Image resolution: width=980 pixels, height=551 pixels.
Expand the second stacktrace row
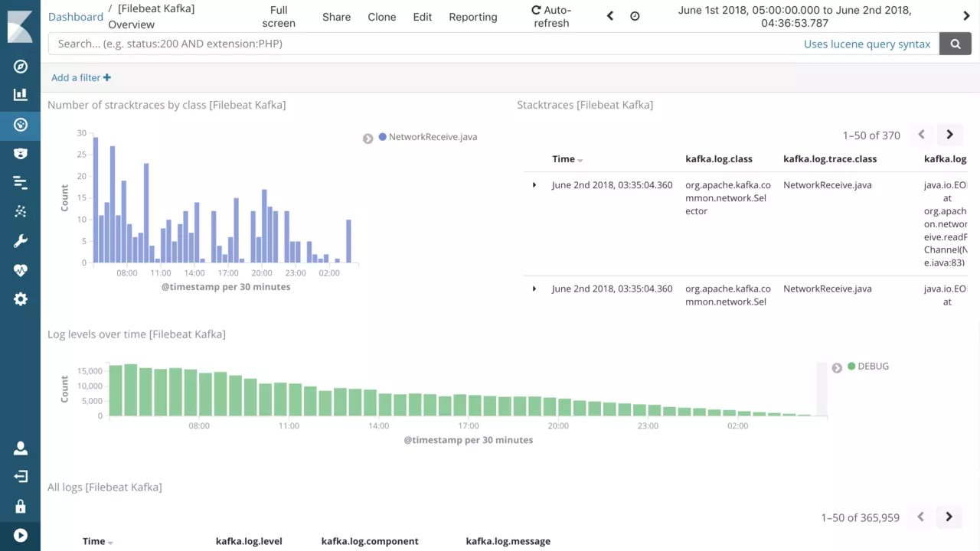(534, 289)
